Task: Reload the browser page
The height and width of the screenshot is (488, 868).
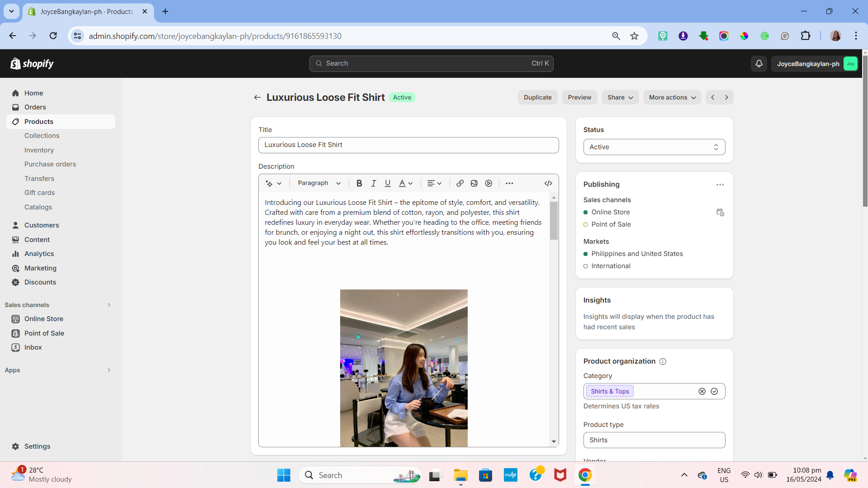Action: 53,36
